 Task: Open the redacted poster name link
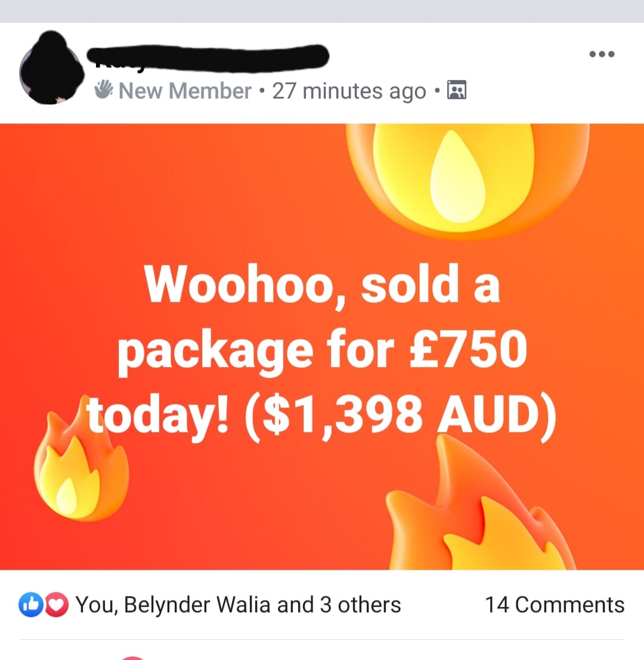(208, 57)
